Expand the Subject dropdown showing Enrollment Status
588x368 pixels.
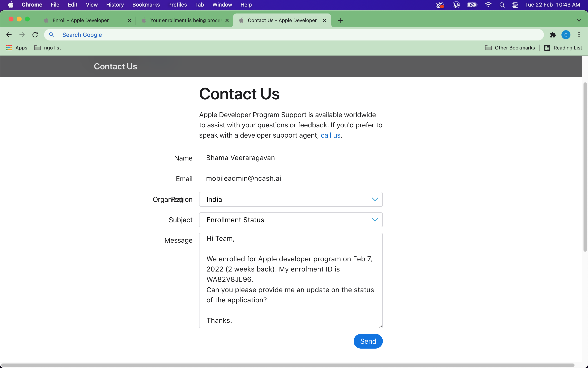pyautogui.click(x=291, y=220)
